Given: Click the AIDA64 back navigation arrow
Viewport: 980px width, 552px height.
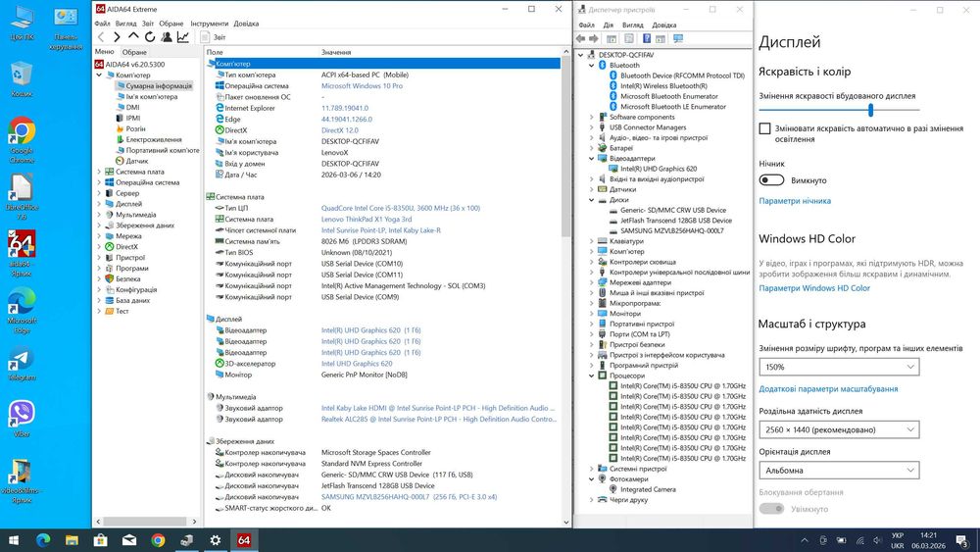Looking at the screenshot, I should click(101, 37).
